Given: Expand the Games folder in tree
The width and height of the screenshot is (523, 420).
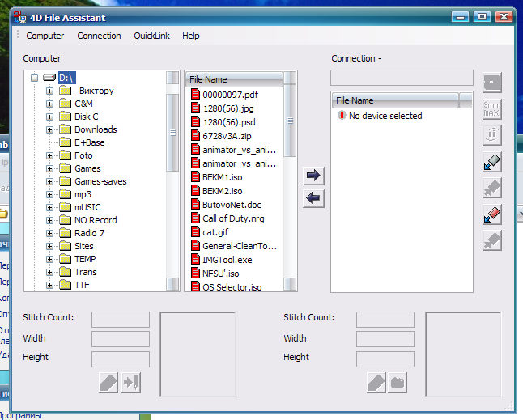Looking at the screenshot, I should pos(49,168).
